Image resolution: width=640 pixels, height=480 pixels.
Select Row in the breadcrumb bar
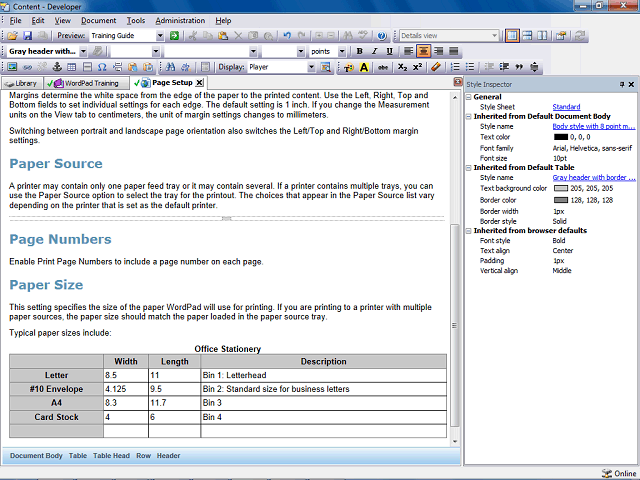(143, 456)
